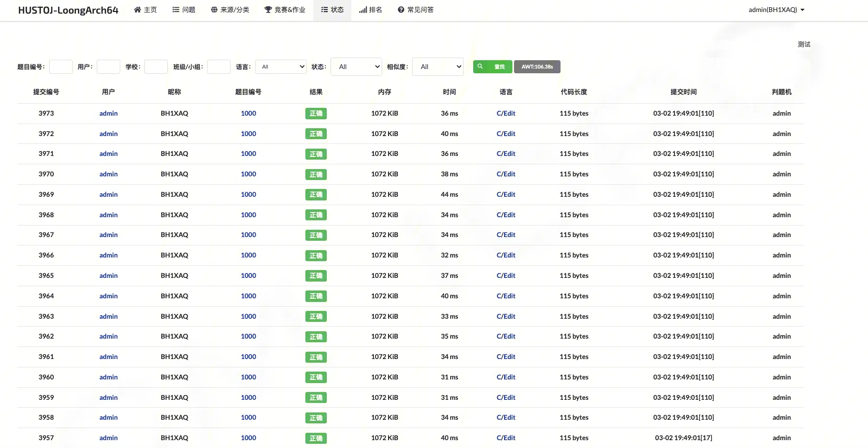Open C/Edit link for submission 3972

(506, 134)
